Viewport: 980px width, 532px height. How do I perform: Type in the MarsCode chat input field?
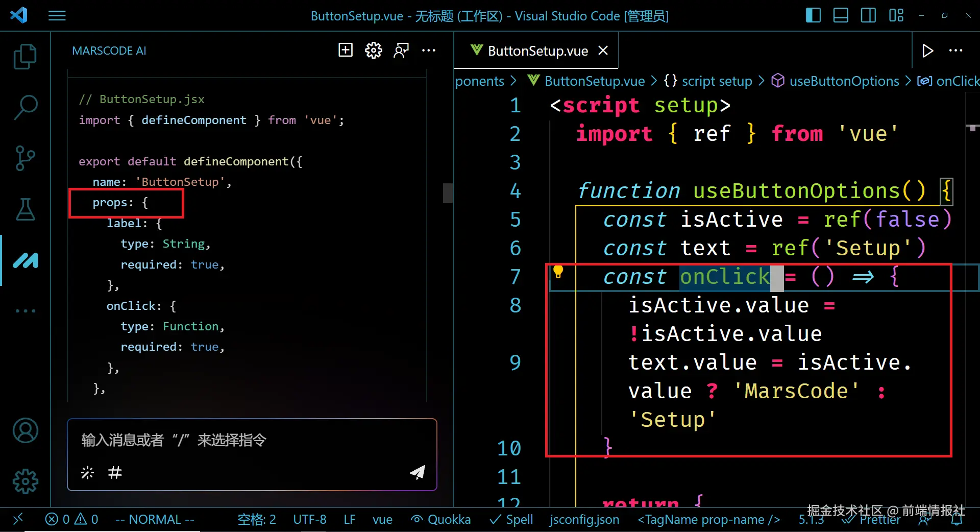pyautogui.click(x=251, y=440)
